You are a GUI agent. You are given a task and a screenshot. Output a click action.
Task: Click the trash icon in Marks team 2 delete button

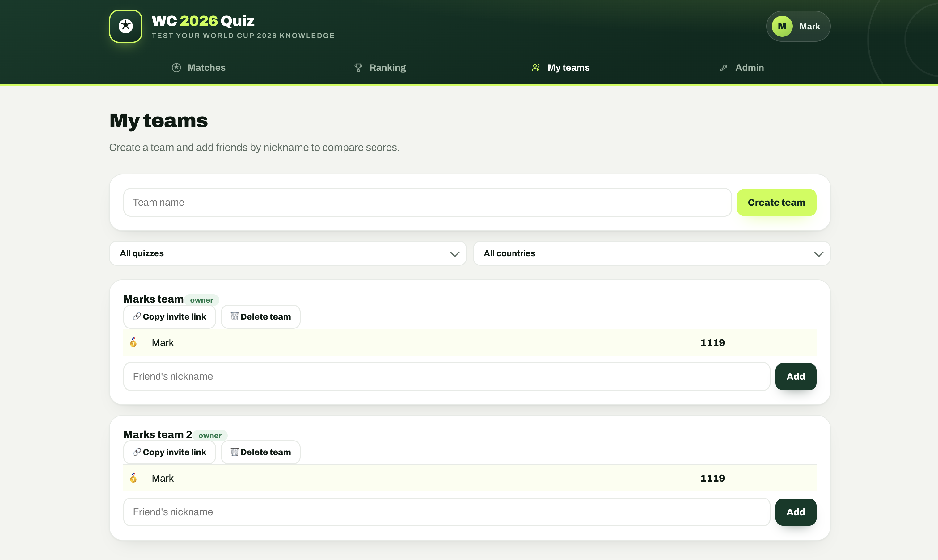click(x=234, y=452)
